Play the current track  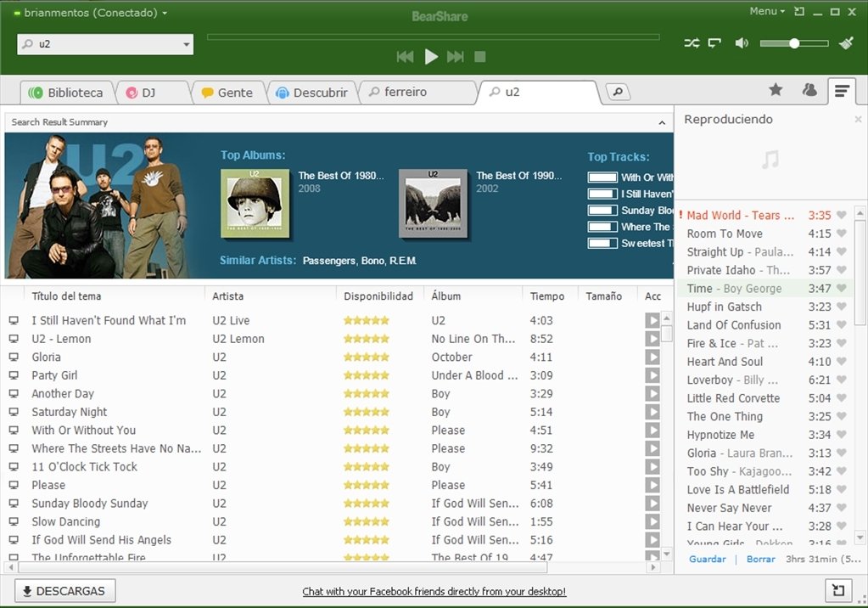click(x=431, y=57)
